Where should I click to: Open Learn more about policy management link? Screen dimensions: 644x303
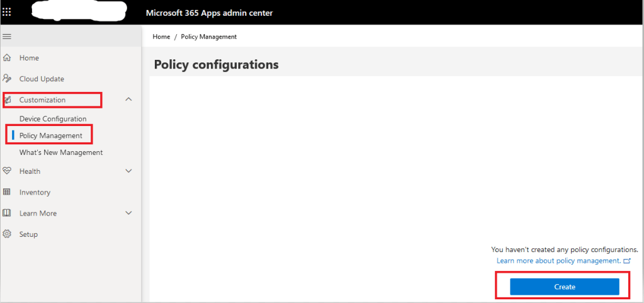click(558, 261)
